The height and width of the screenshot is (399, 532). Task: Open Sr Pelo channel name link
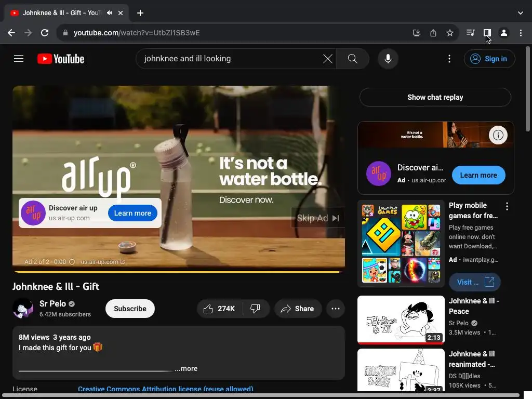pyautogui.click(x=52, y=303)
